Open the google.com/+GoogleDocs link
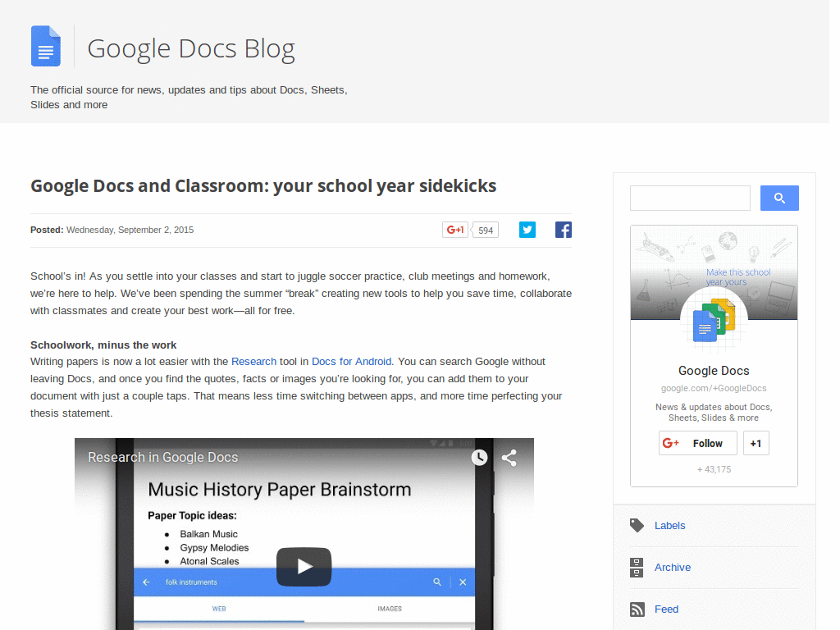 [714, 388]
